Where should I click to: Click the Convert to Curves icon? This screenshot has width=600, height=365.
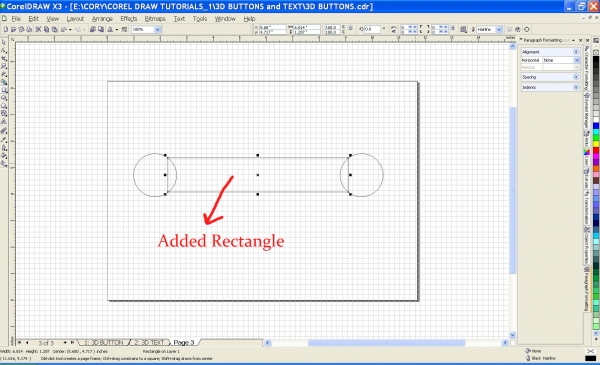[527, 29]
